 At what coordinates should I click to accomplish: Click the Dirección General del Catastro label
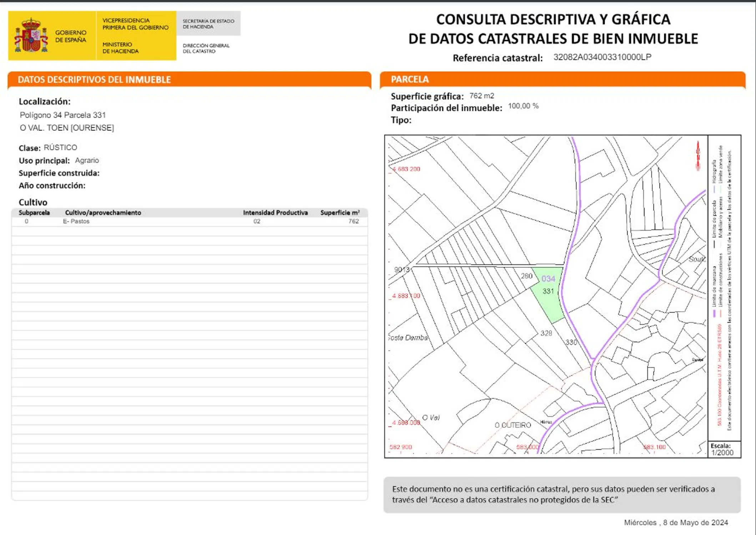tap(206, 48)
